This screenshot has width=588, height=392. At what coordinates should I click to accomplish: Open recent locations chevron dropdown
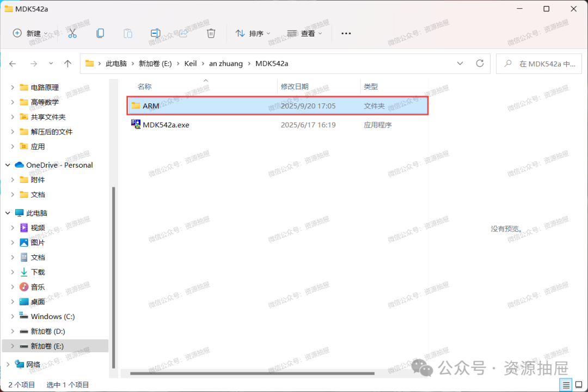coord(51,63)
